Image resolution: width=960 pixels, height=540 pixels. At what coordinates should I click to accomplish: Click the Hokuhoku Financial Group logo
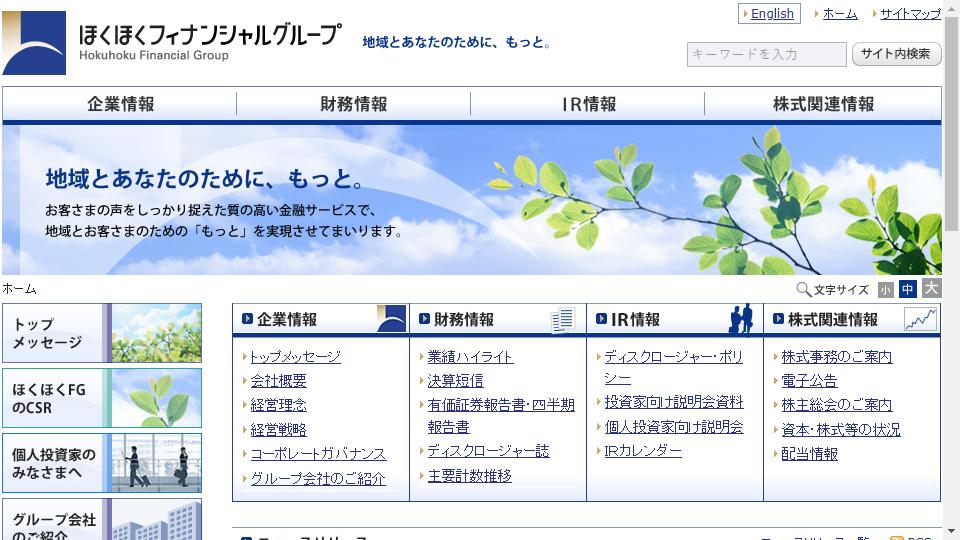pyautogui.click(x=171, y=42)
